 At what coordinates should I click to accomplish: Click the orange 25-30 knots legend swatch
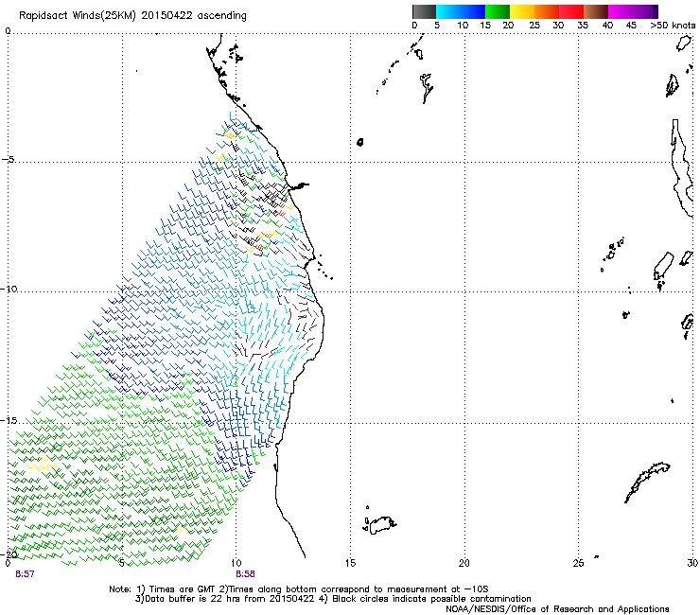tap(547, 11)
